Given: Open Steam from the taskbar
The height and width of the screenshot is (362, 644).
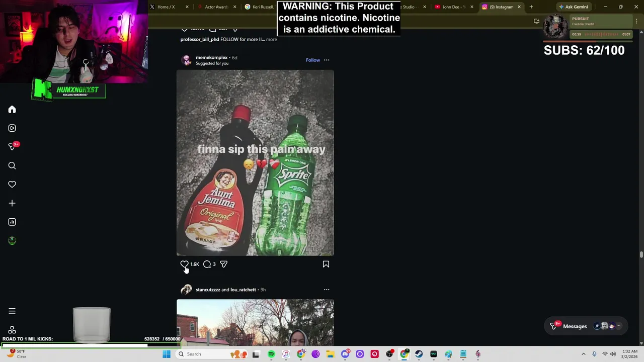Looking at the screenshot, I should (x=419, y=354).
